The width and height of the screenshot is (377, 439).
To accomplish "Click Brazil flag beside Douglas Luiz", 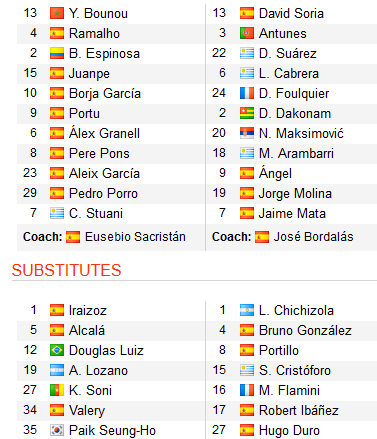I will 57,350.
